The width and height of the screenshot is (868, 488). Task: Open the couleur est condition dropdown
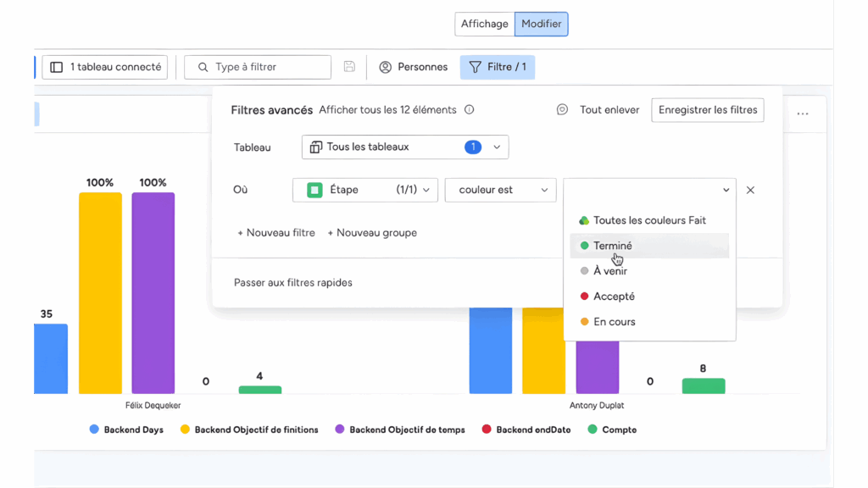(500, 190)
